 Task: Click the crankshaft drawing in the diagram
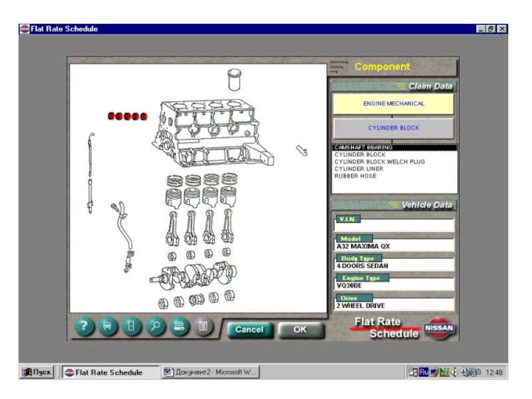(194, 275)
